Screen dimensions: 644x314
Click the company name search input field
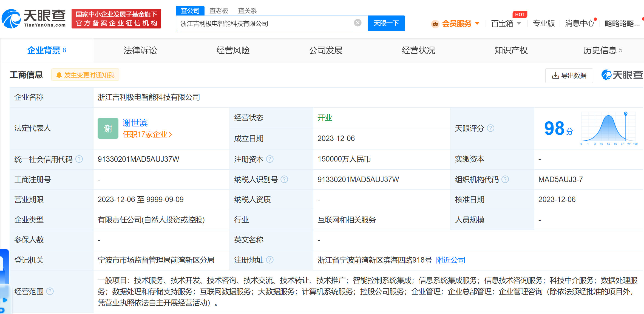265,23
